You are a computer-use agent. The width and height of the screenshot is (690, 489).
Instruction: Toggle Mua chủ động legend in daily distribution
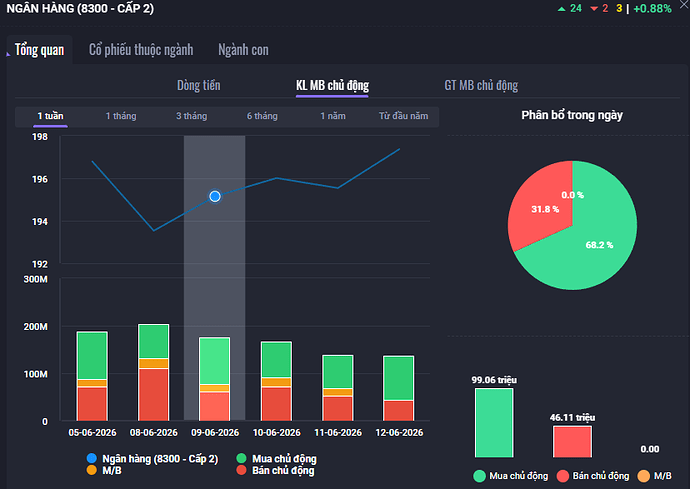point(511,476)
